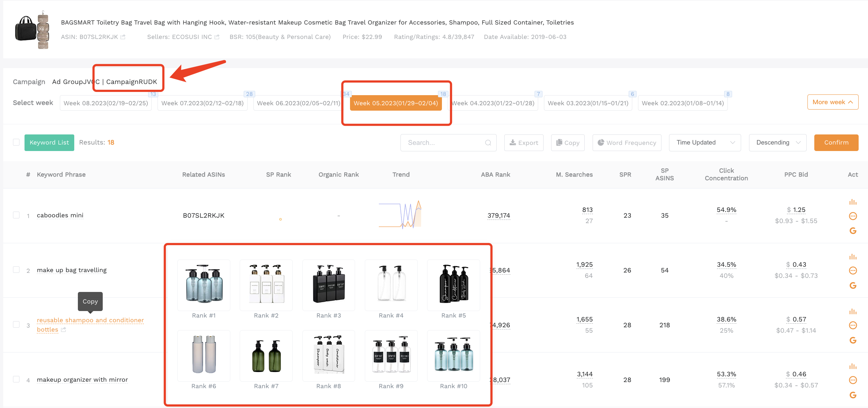Click the Export button
868x408 pixels.
tap(524, 143)
